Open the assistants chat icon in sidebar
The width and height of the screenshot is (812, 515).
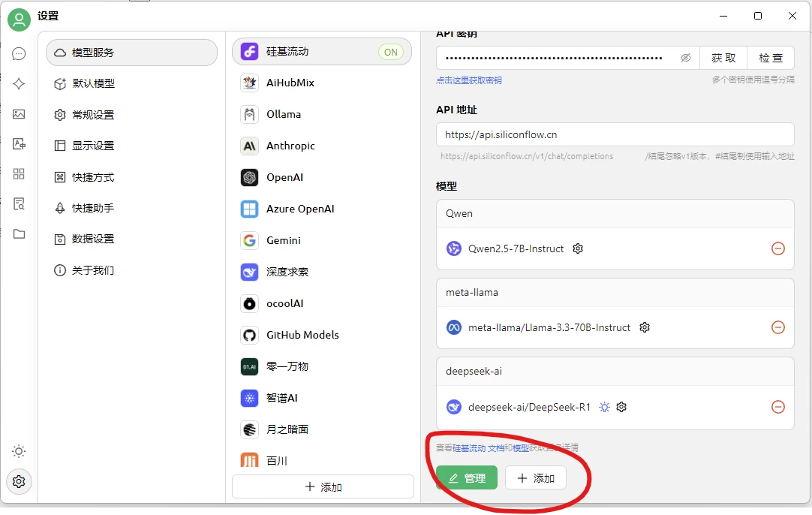pos(19,54)
